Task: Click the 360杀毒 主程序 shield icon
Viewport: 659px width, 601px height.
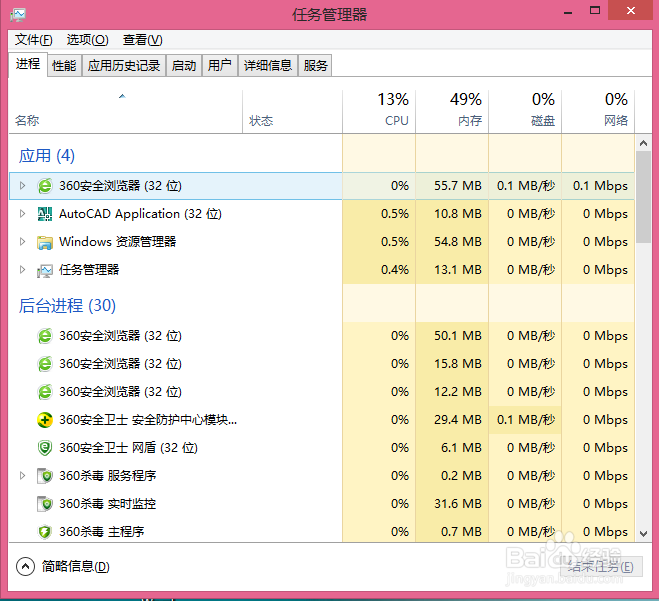Action: (x=45, y=532)
